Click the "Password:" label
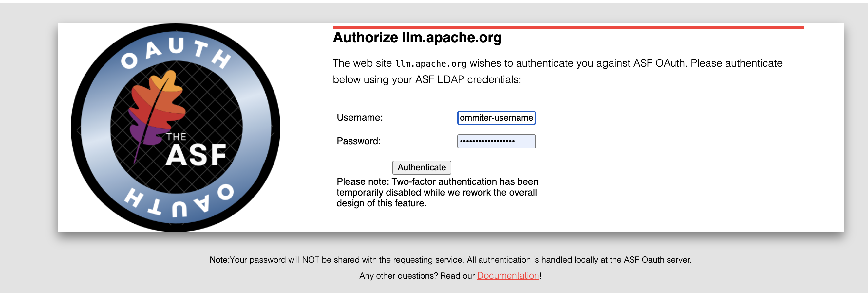This screenshot has width=868, height=293. pyautogui.click(x=359, y=141)
